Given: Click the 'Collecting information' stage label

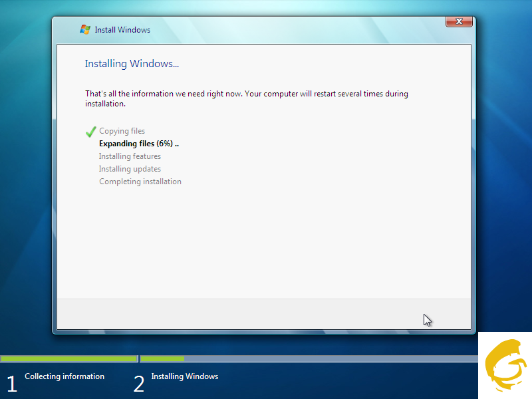Looking at the screenshot, I should [65, 376].
